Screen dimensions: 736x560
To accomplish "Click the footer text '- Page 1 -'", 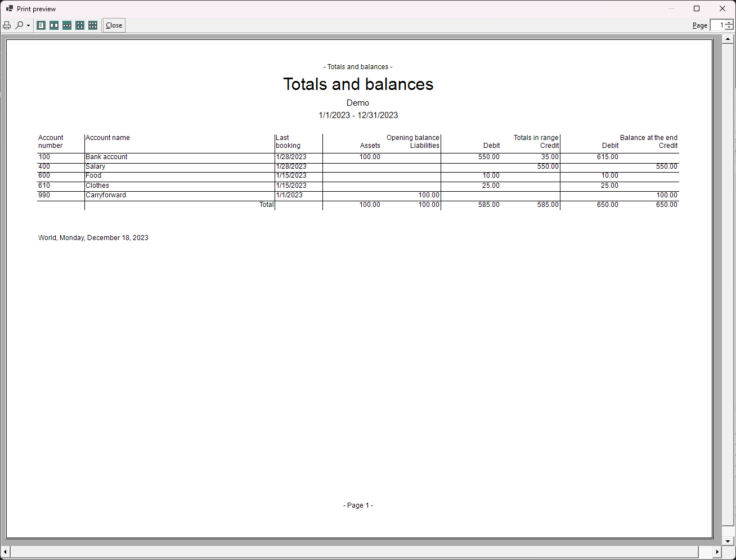I will [358, 505].
